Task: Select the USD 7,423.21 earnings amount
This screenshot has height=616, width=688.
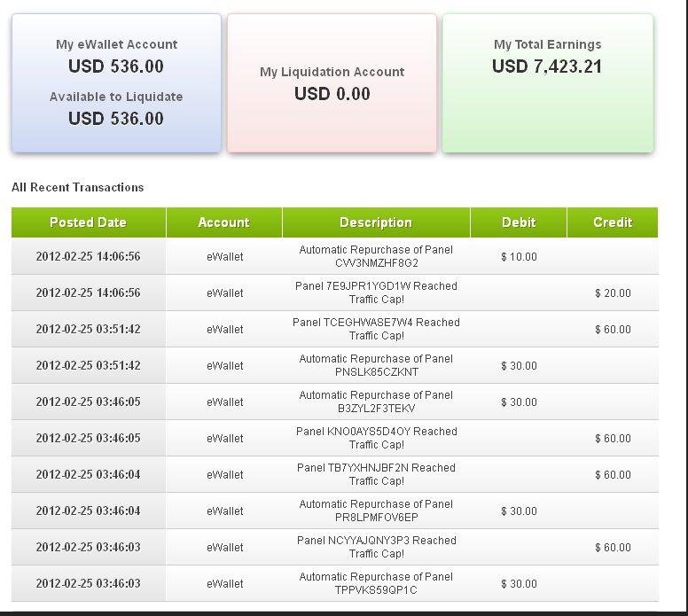Action: [x=547, y=66]
